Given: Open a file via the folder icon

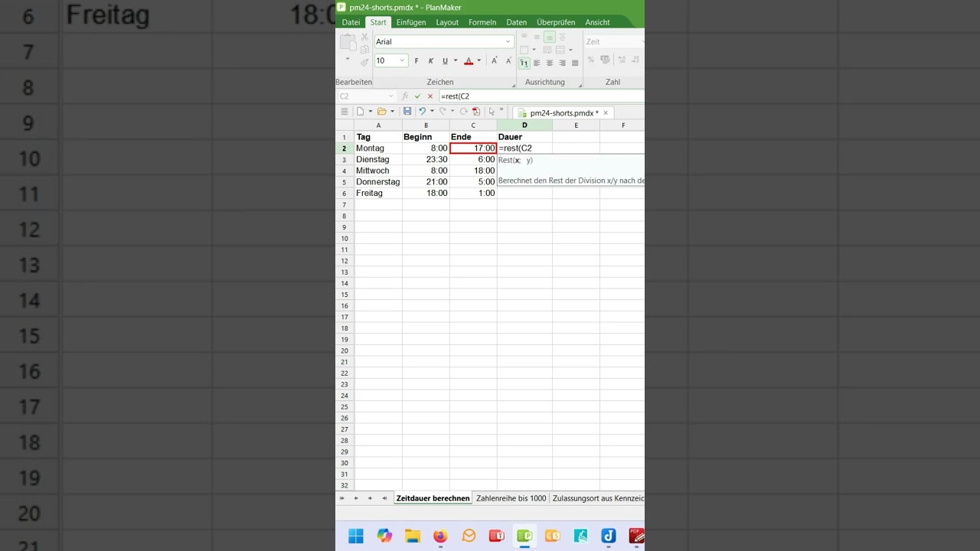Looking at the screenshot, I should click(382, 111).
